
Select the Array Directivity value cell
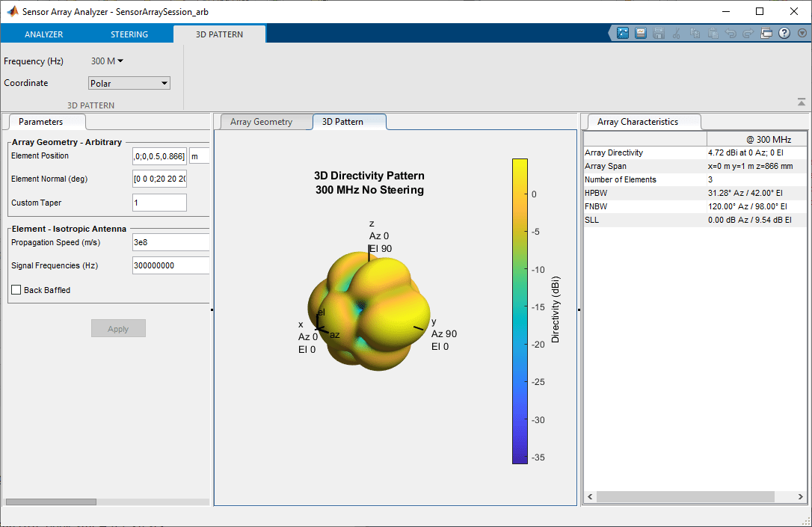pyautogui.click(x=757, y=152)
